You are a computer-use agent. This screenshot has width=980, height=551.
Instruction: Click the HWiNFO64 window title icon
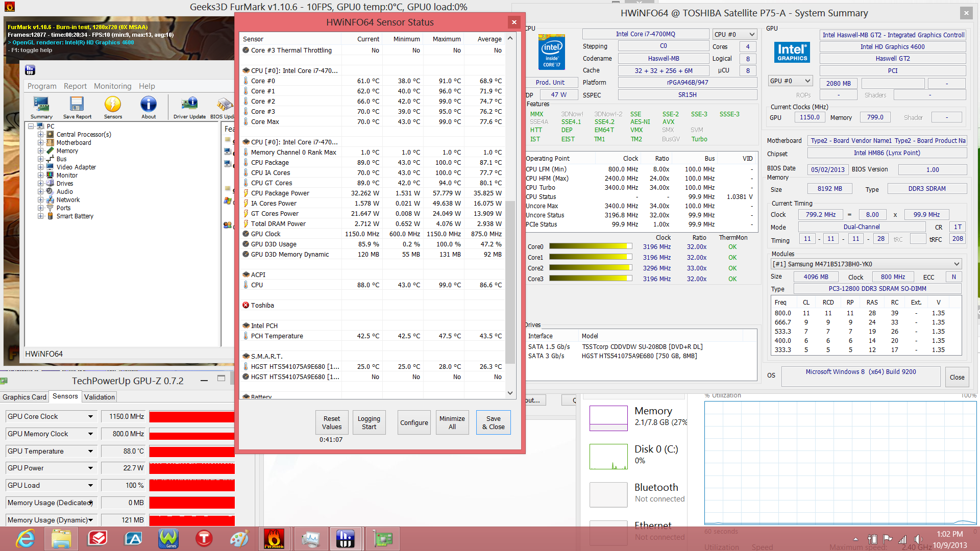(x=30, y=70)
